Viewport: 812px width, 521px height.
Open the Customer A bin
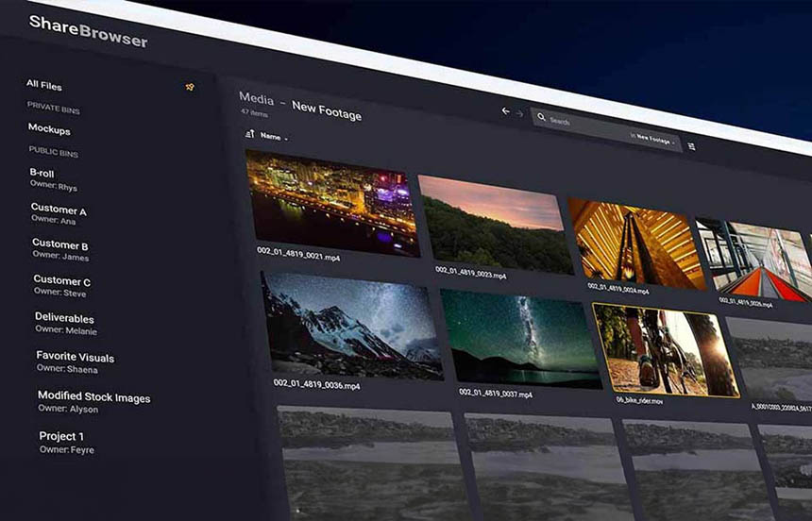click(59, 214)
